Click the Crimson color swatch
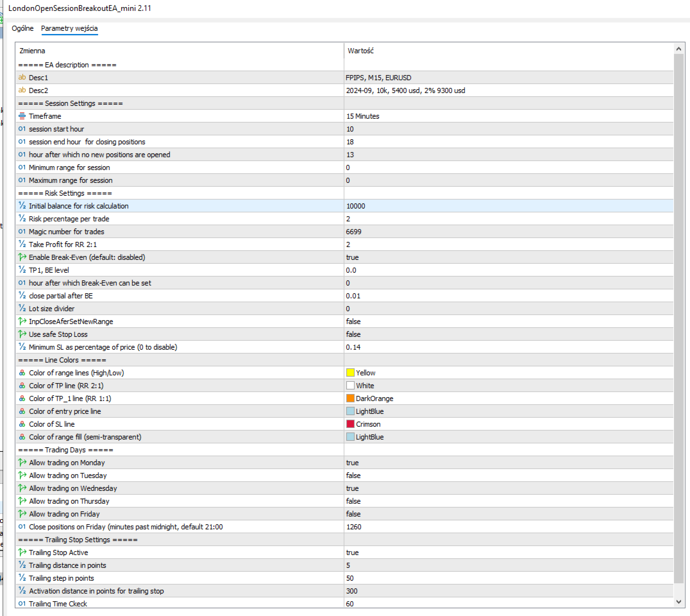The image size is (690, 616). 350,424
